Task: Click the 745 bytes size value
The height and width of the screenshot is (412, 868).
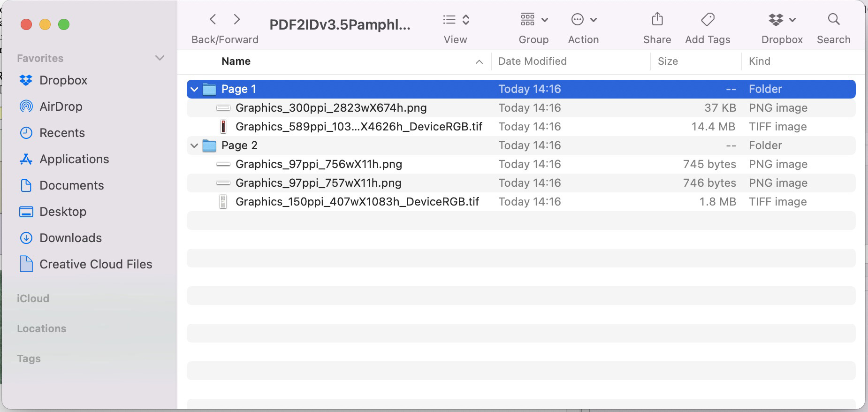Action: pyautogui.click(x=709, y=164)
